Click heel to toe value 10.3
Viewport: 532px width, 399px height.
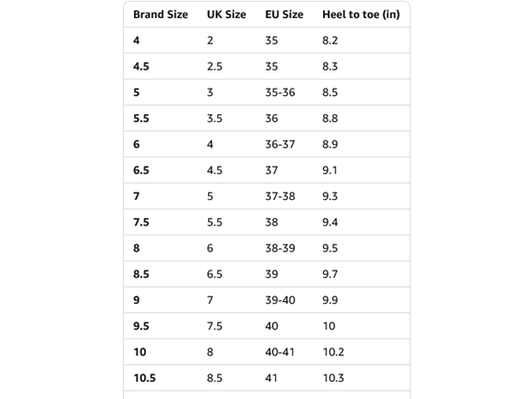333,378
